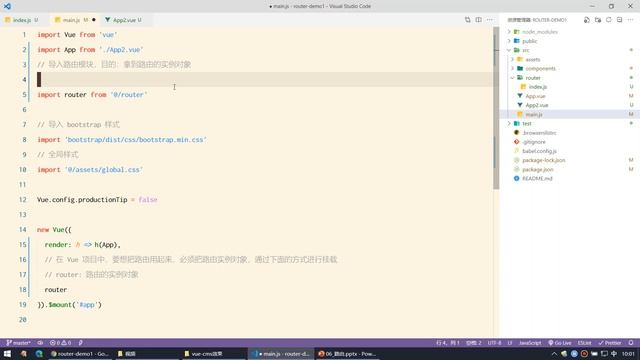The image size is (640, 360).
Task: Click the './App2.vue' import path
Action: tap(121, 49)
